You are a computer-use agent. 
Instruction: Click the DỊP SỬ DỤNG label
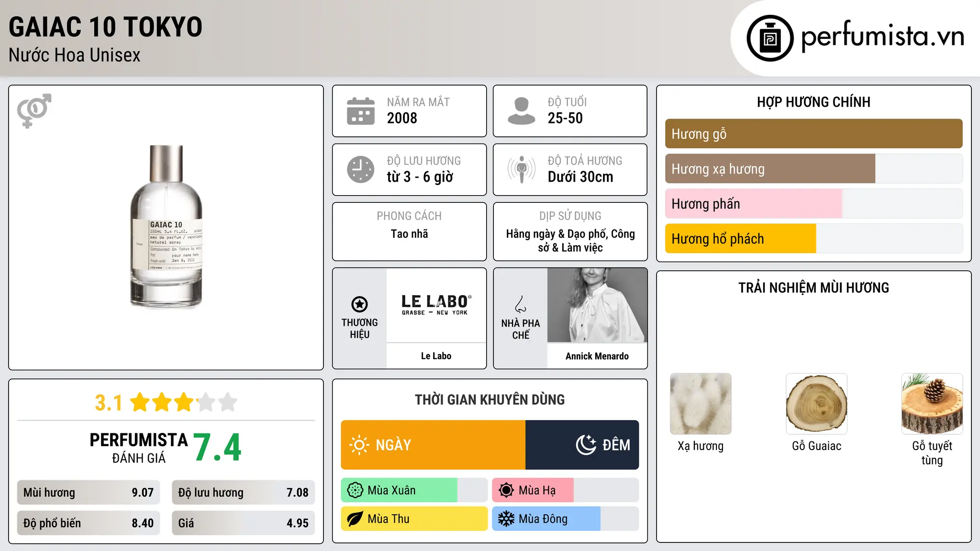[x=570, y=216]
